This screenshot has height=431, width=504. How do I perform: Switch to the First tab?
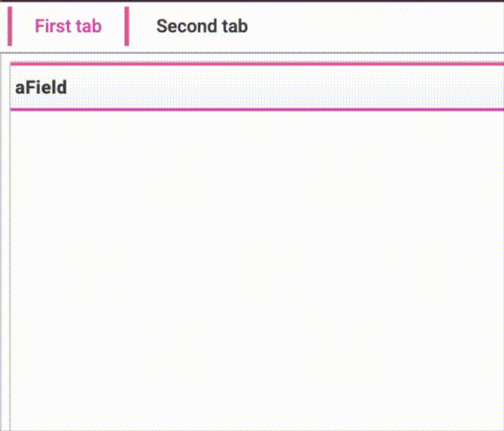click(68, 26)
